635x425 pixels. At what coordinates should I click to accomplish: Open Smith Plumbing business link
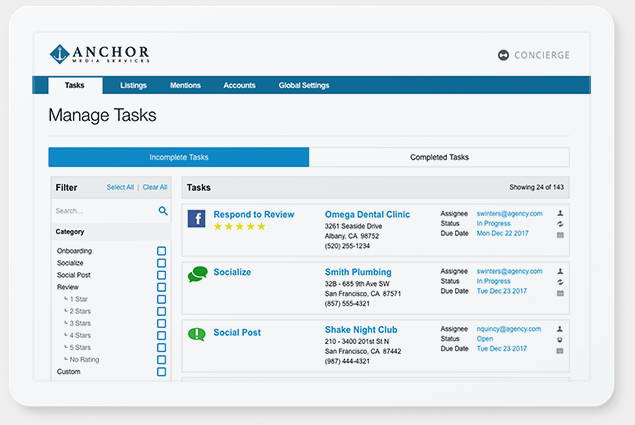point(358,272)
